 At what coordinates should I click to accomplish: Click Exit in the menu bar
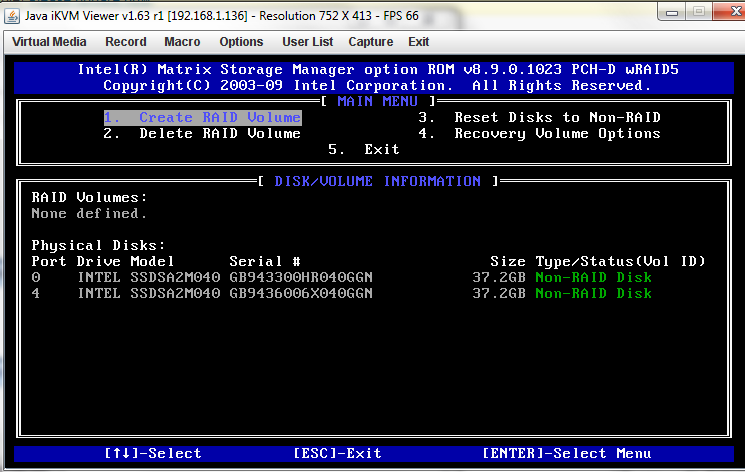point(419,42)
